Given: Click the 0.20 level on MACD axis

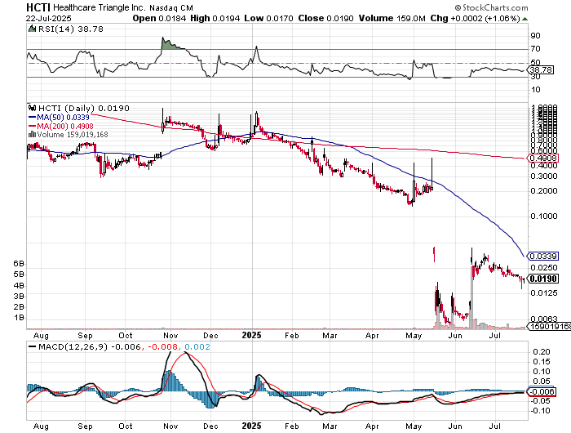Looking at the screenshot, I should click(x=541, y=352).
